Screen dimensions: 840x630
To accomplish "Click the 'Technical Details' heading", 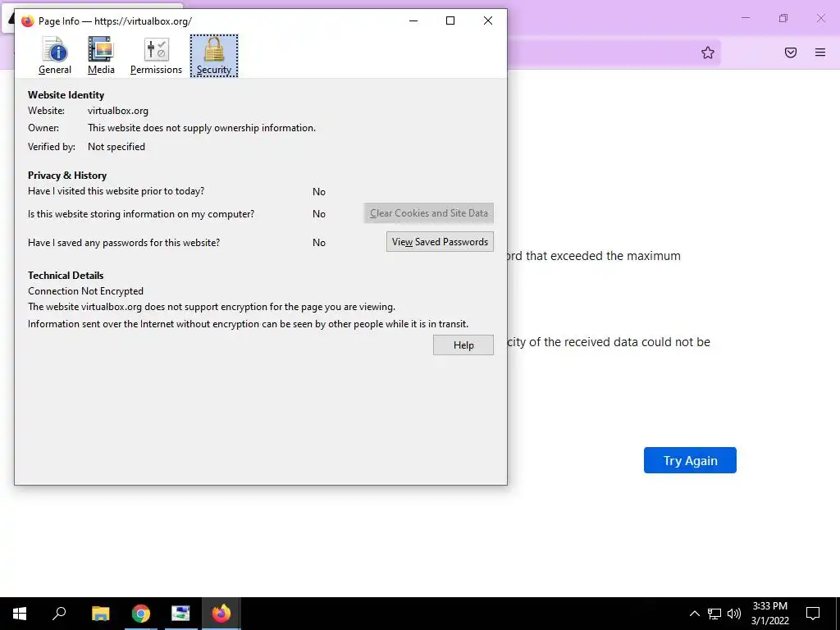I will pos(66,276).
